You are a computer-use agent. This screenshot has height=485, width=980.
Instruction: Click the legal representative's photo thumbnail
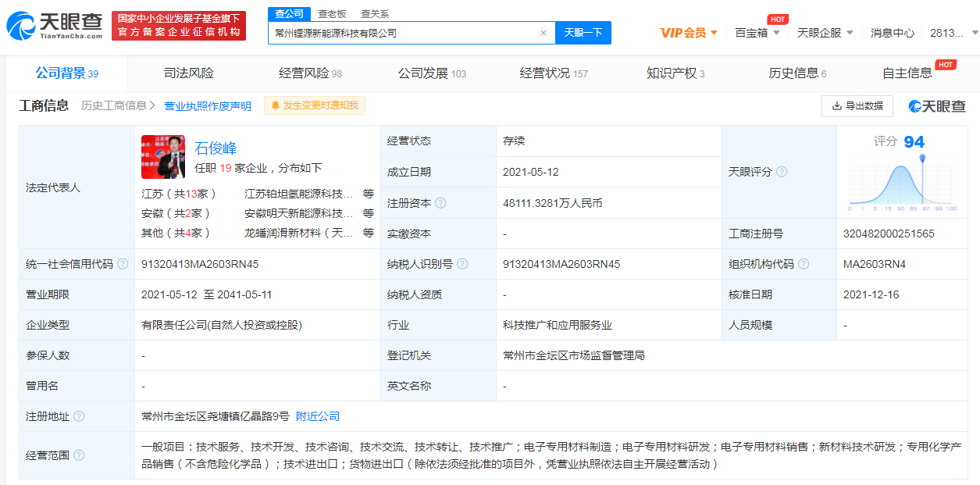[163, 157]
